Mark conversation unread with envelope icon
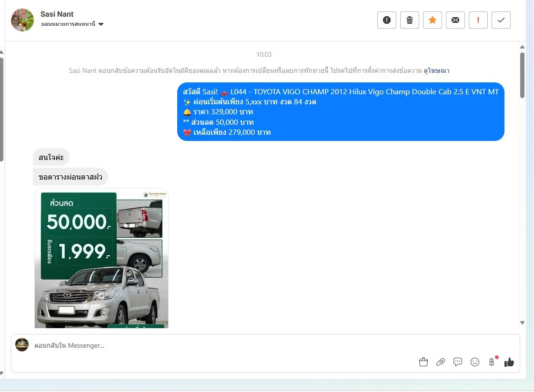Image resolution: width=534 pixels, height=392 pixels. tap(455, 20)
